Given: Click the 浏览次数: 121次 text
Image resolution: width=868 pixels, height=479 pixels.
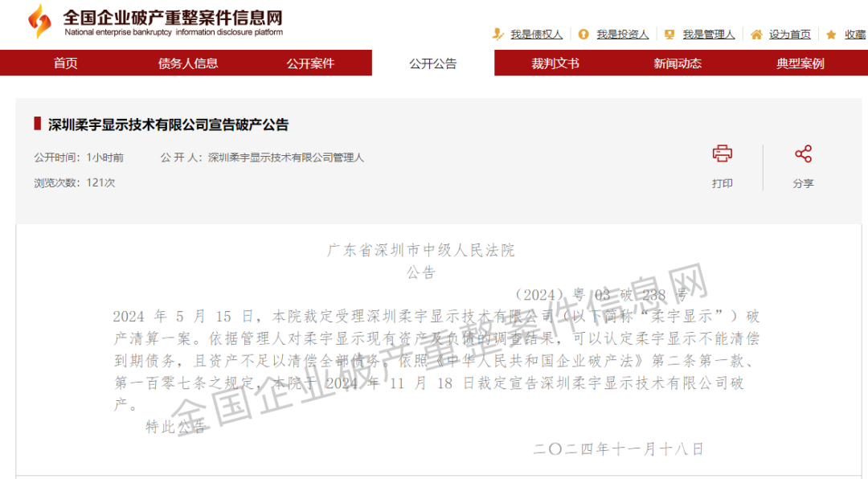Looking at the screenshot, I should click(x=74, y=182).
